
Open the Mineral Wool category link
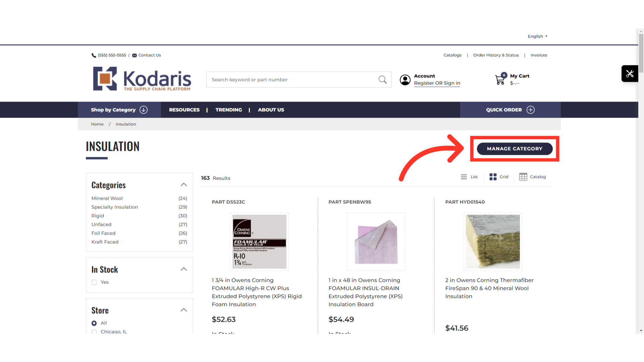click(x=107, y=198)
